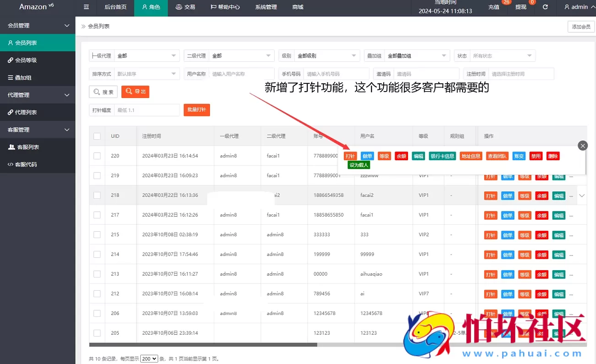Check the checkbox for UID 220
The width and height of the screenshot is (596, 364).
coord(97,156)
